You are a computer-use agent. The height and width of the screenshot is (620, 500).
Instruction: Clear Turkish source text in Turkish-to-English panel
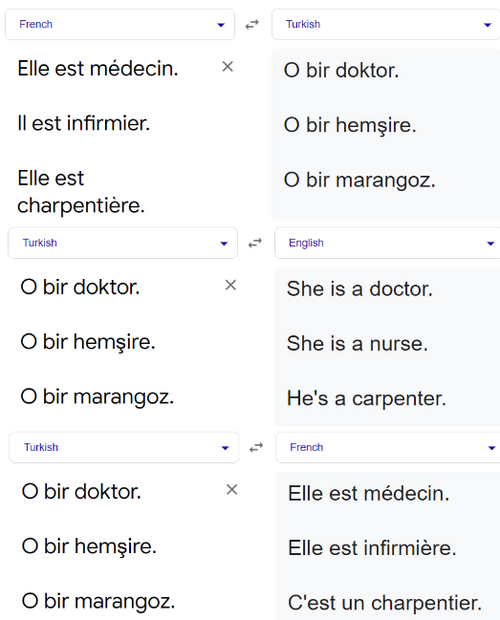click(x=230, y=285)
